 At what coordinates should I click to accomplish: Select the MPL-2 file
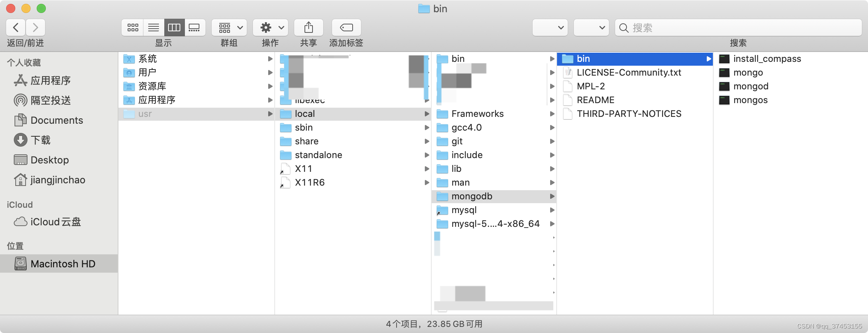(635, 86)
